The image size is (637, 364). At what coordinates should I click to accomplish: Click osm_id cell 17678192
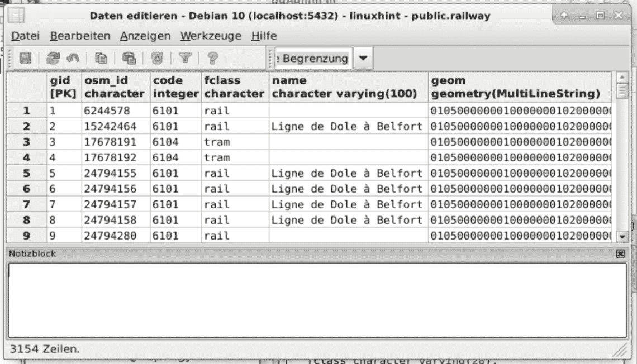pyautogui.click(x=116, y=157)
